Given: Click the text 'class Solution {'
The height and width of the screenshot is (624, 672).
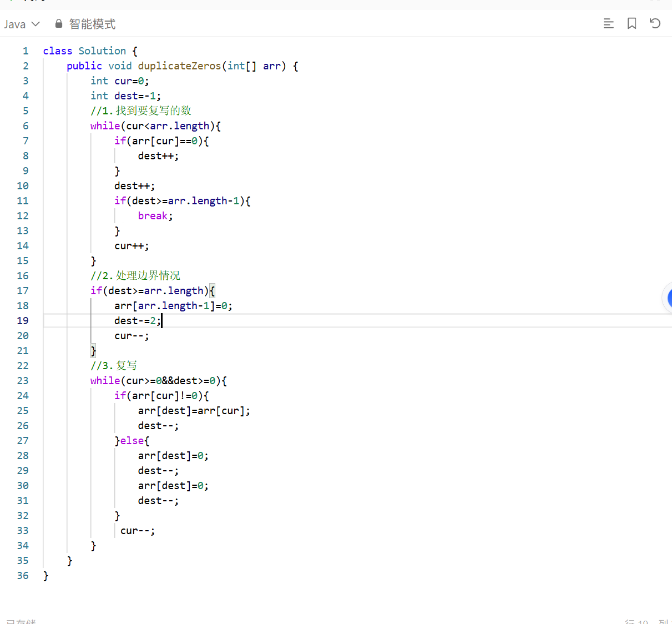Looking at the screenshot, I should [90, 51].
